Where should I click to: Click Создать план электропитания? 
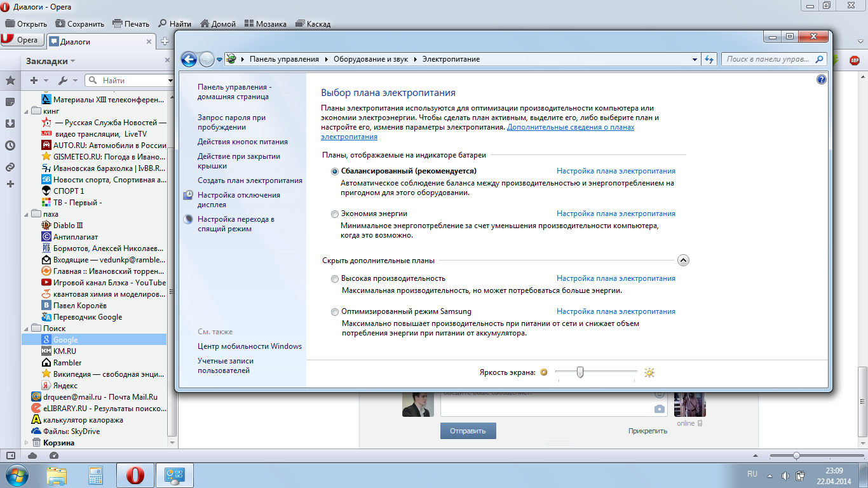[x=250, y=181]
